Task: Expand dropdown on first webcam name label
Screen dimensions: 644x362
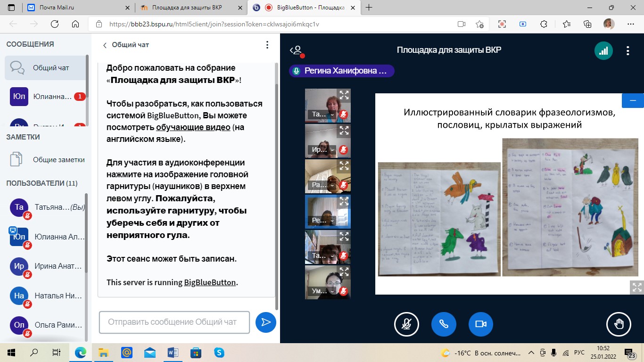Action: (333, 115)
